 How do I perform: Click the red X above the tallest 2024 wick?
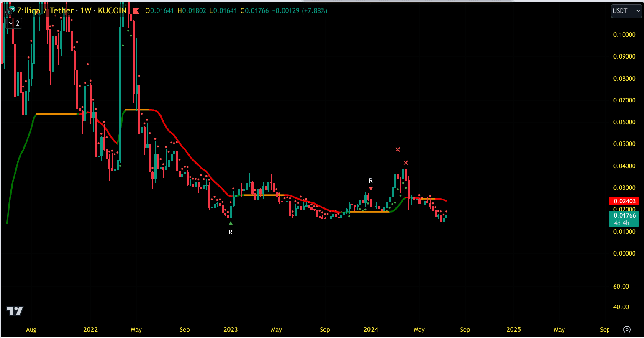[398, 149]
